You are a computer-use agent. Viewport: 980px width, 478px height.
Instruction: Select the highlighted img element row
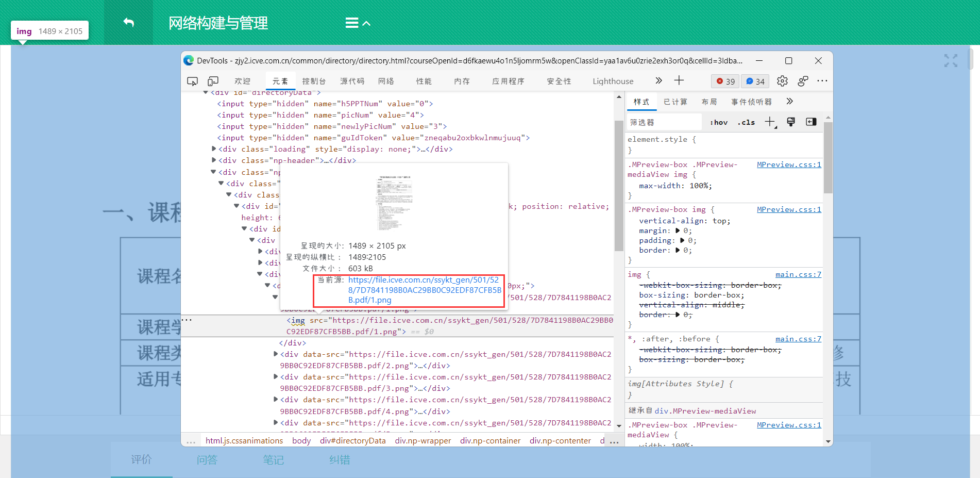(x=397, y=326)
